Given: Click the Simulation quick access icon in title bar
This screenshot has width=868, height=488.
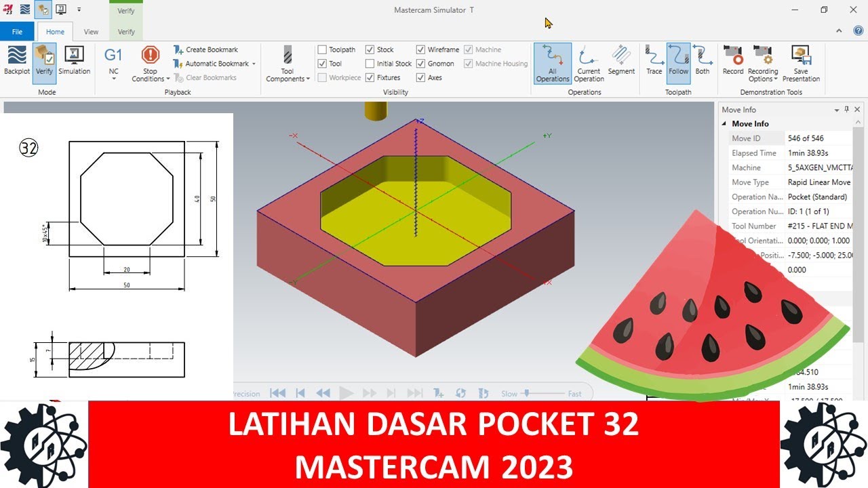Looking at the screenshot, I should pos(60,9).
